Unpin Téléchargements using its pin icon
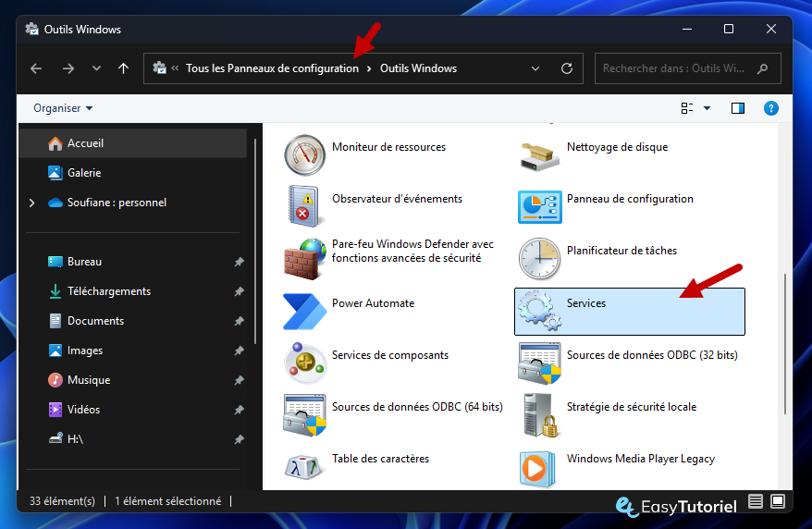Image resolution: width=812 pixels, height=529 pixels. (239, 291)
